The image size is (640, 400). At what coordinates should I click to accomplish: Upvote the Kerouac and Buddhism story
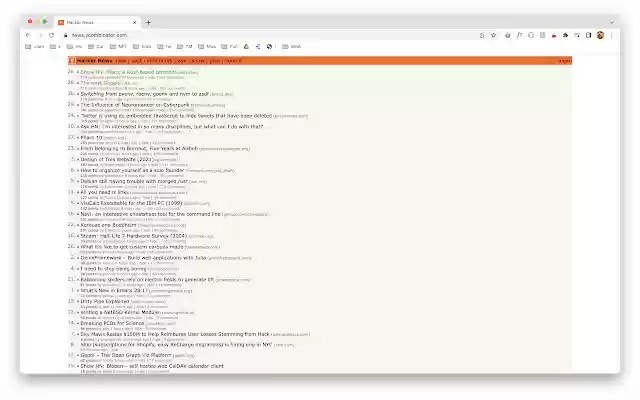[78, 225]
